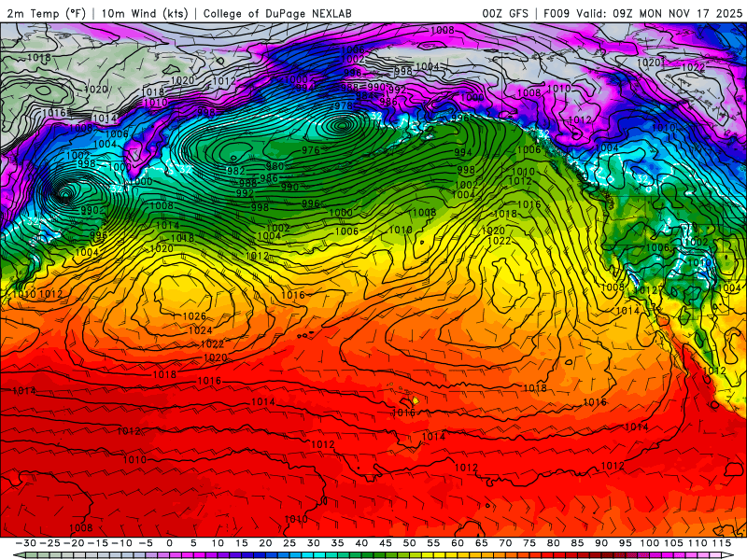Viewport: 747px width, 560px height.
Task: Click the colorbar tick label 75
Action: [x=529, y=543]
